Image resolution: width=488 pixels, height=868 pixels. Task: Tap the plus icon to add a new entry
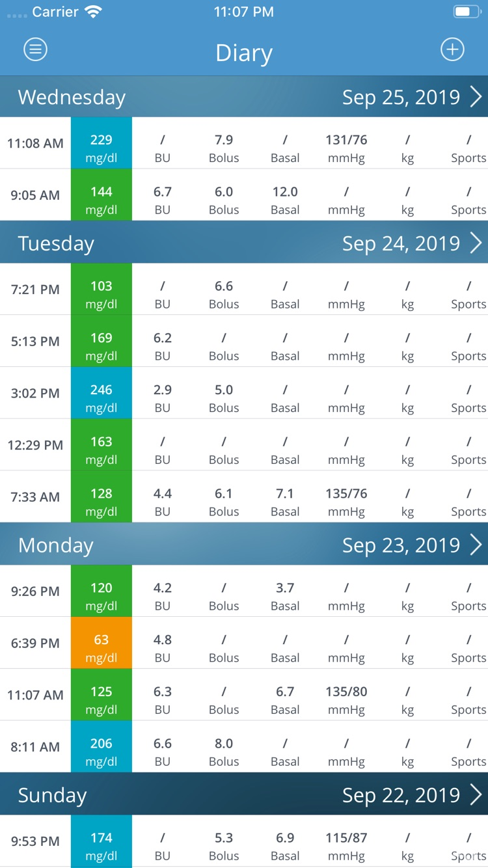tap(452, 49)
